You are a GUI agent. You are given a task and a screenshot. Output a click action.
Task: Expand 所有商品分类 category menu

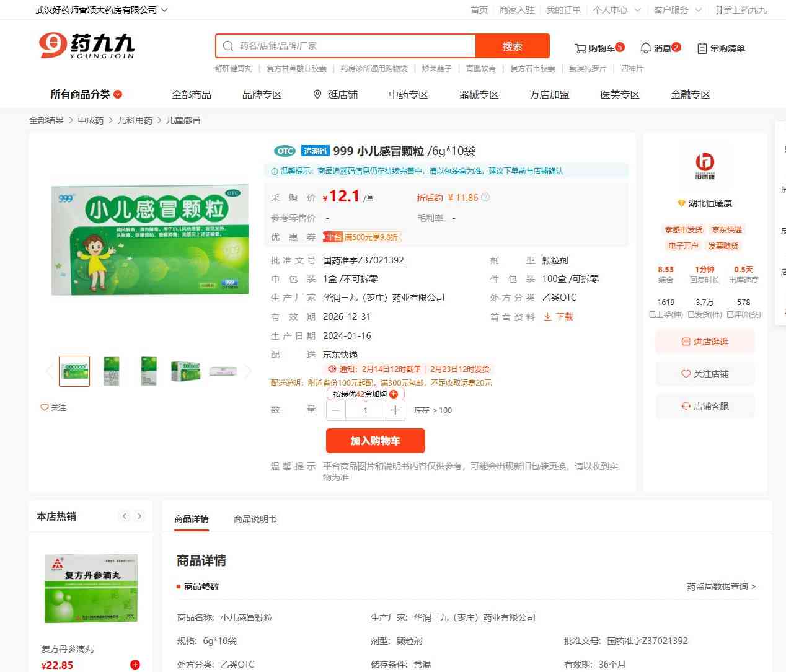86,94
